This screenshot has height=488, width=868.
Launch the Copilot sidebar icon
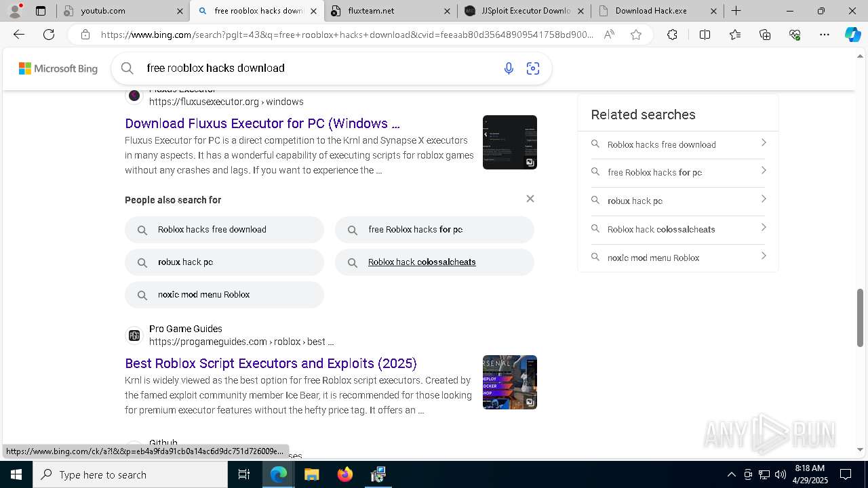852,35
